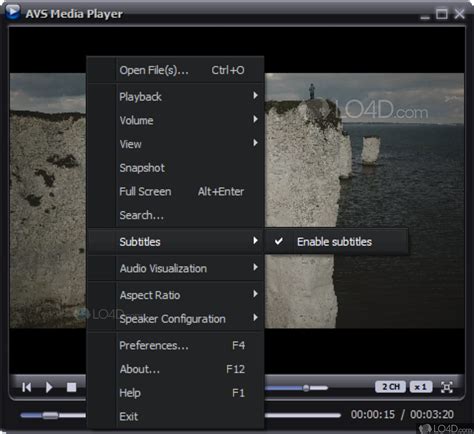Maximize the AVS Media Player window

coord(442,14)
